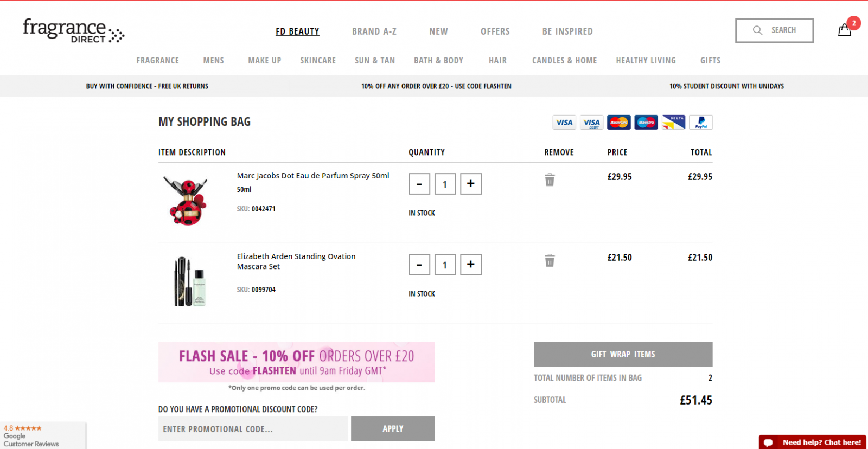Select the Candles & Home category

564,60
